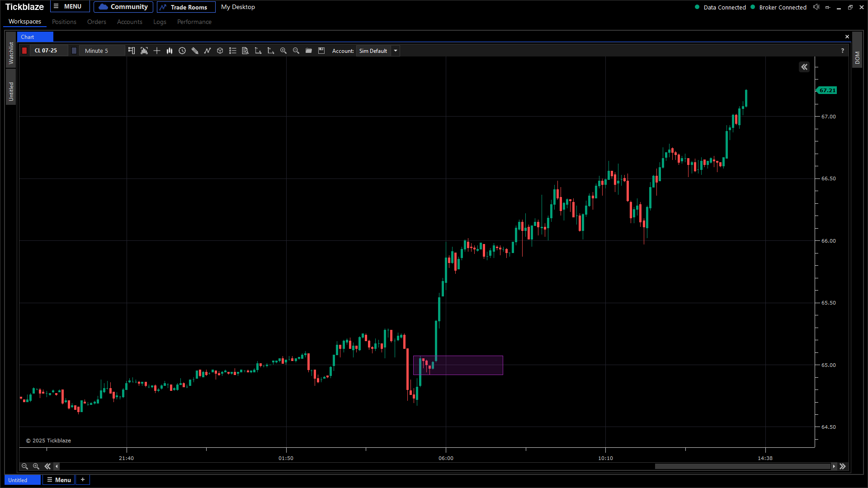Open the indicators line icon
868x488 pixels.
208,51
